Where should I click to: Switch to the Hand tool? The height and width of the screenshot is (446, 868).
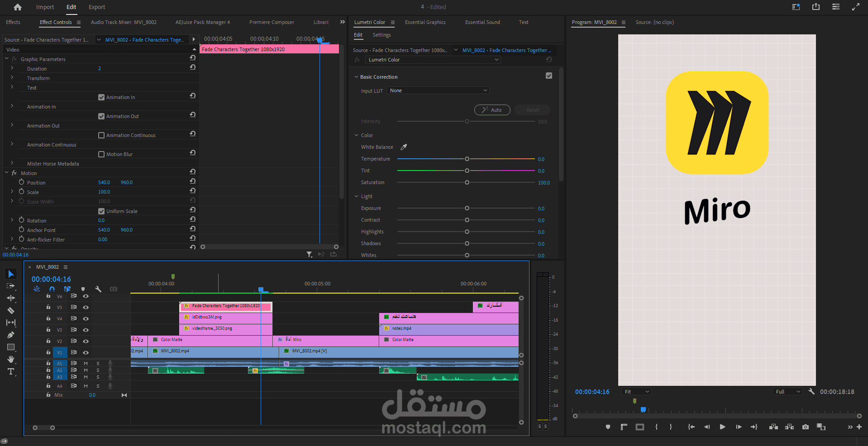(x=11, y=359)
